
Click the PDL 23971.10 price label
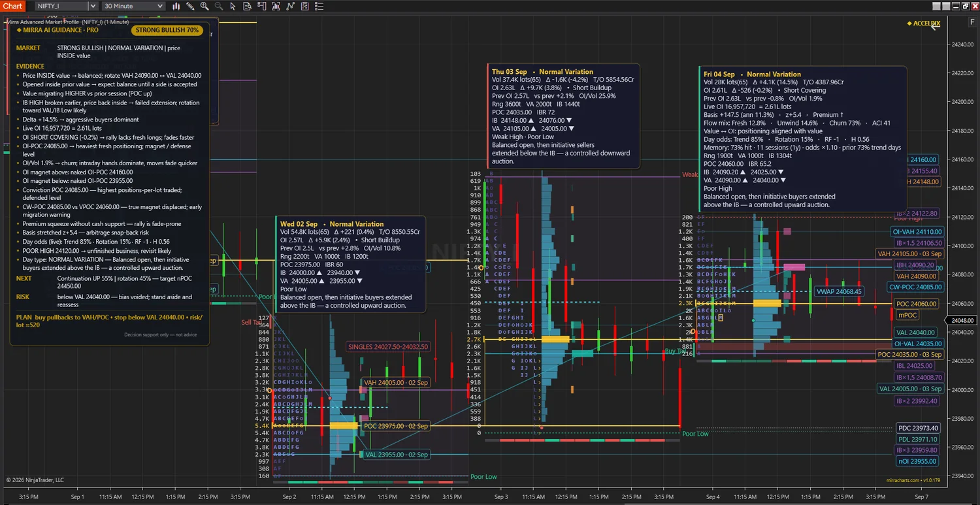[918, 440]
